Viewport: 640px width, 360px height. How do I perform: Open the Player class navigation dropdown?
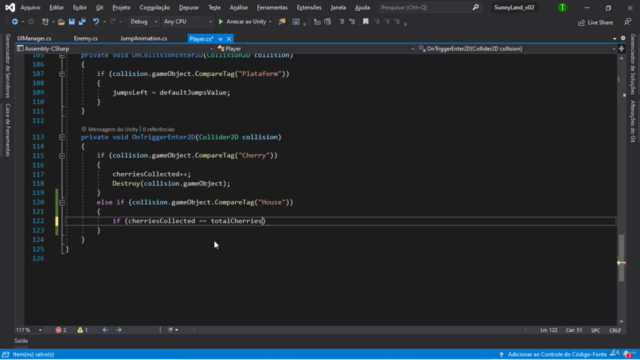coord(316,49)
